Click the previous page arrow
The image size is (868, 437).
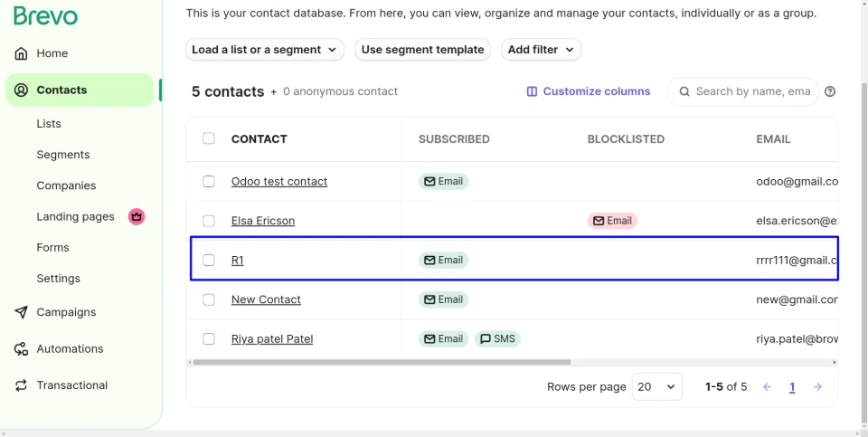point(768,387)
